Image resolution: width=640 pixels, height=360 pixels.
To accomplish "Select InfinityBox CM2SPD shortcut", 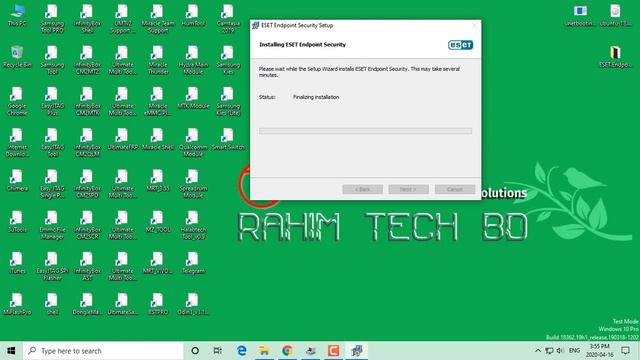I will pos(87,184).
